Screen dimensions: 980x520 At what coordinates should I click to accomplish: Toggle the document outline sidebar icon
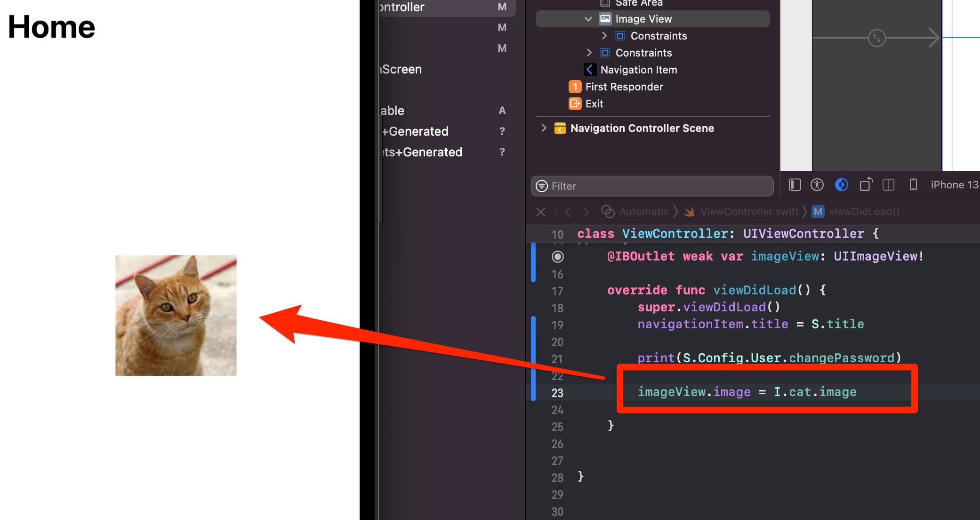pos(795,185)
